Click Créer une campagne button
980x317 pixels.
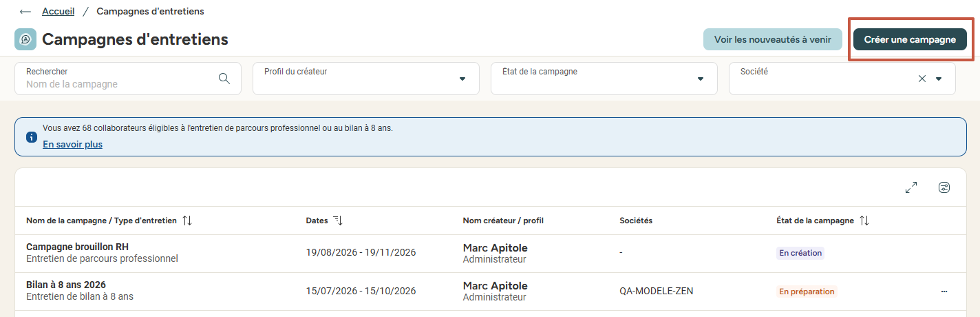pos(910,39)
